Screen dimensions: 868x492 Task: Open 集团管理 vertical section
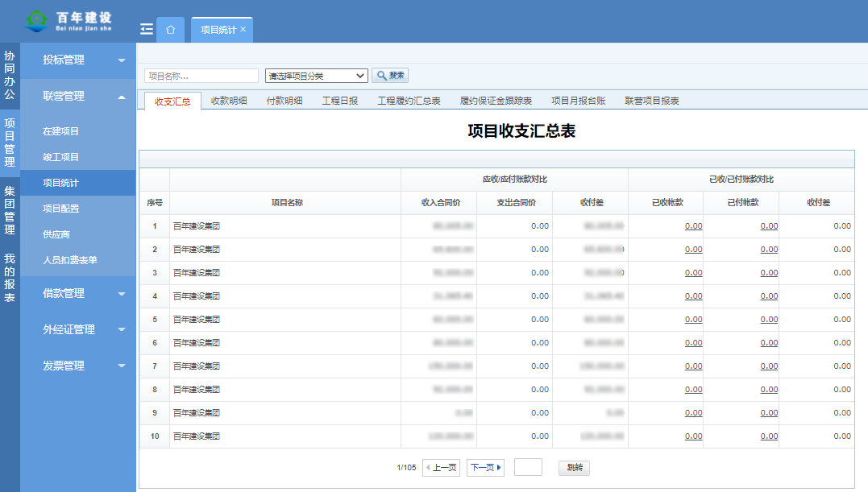pos(10,210)
